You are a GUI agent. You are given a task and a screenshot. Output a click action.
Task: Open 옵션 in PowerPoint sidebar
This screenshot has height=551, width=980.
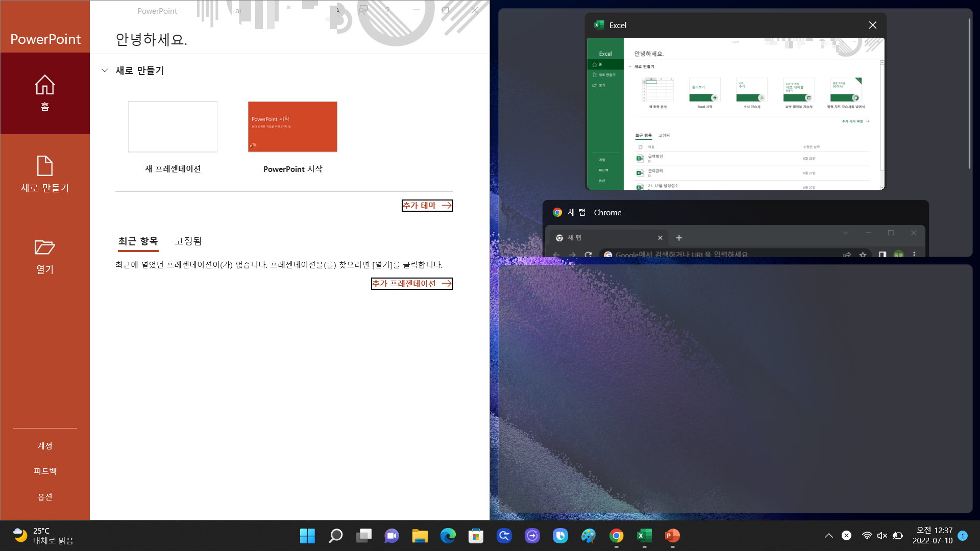[45, 497]
